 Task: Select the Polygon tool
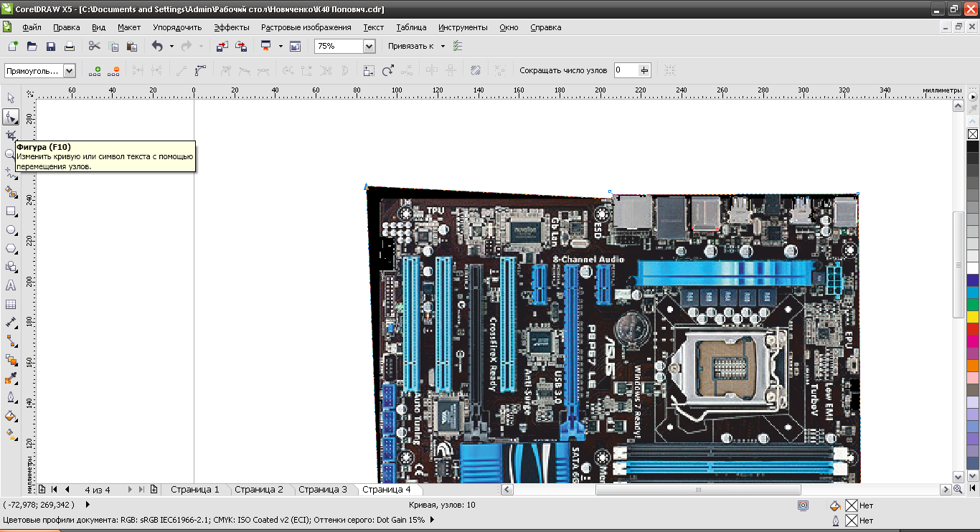11,248
